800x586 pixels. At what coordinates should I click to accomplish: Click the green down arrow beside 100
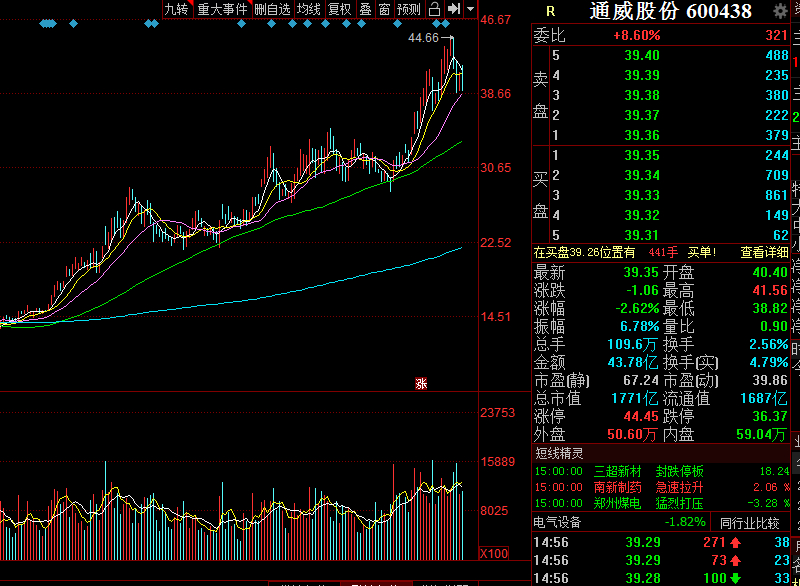735,578
